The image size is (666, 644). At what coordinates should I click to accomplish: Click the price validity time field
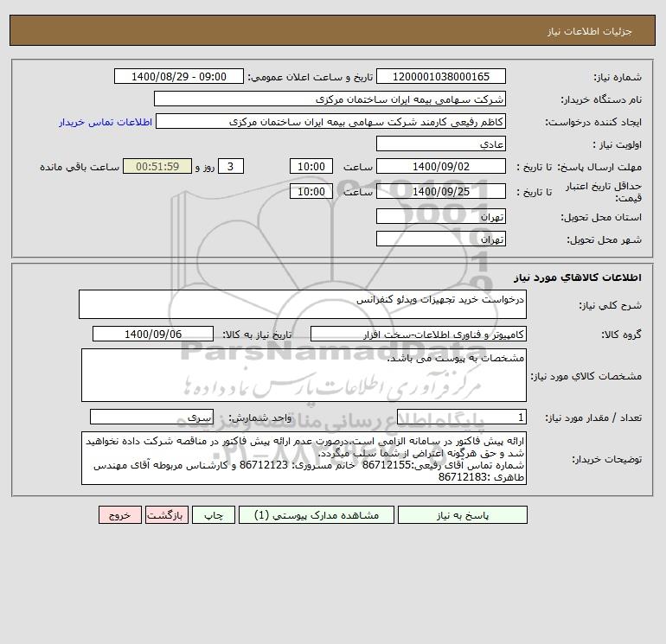click(x=311, y=191)
